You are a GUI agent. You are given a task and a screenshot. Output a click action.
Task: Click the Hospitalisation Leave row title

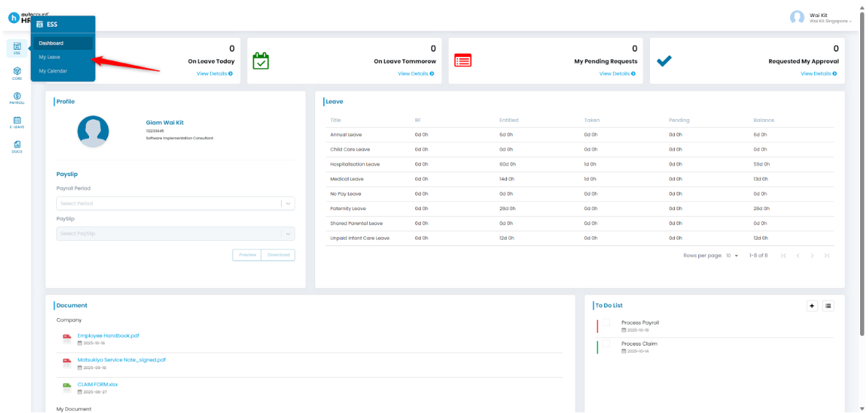(355, 164)
